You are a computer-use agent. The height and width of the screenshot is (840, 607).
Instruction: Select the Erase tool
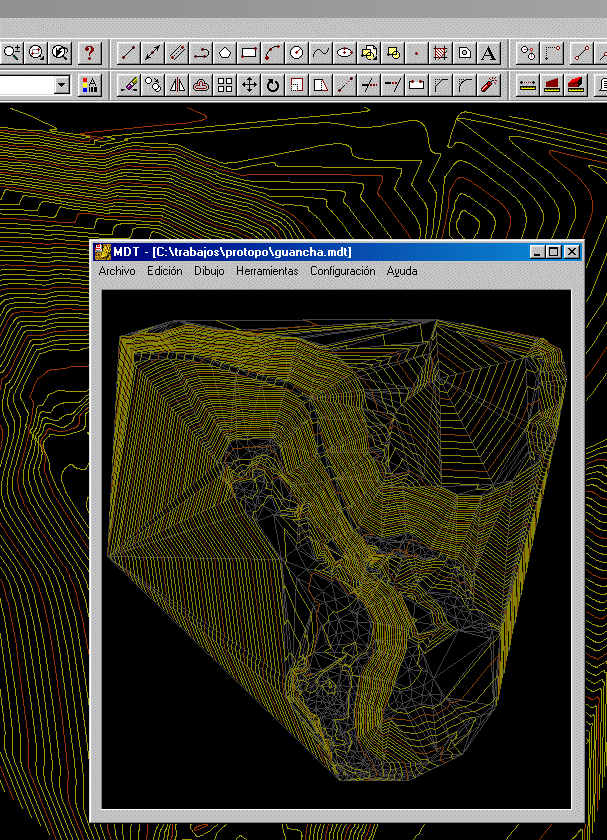(129, 85)
